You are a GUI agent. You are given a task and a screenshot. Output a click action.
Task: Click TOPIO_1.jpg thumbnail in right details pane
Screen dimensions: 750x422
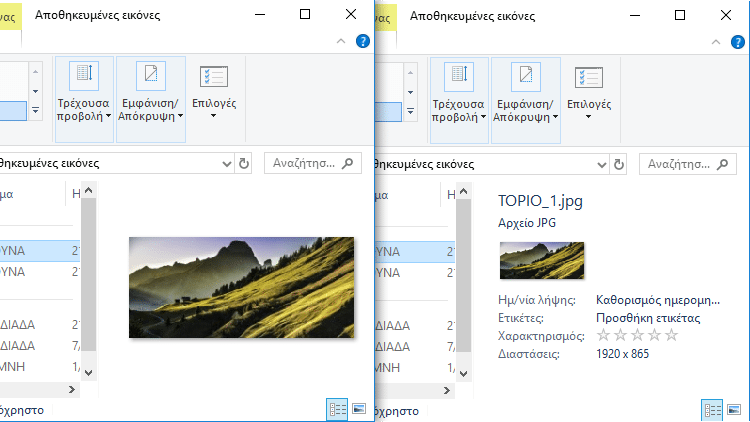(542, 260)
